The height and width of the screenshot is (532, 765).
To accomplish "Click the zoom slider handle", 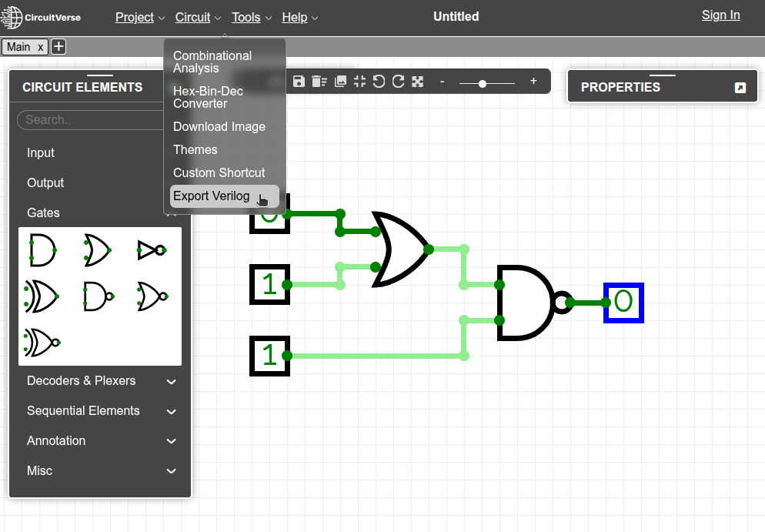I will tap(483, 82).
